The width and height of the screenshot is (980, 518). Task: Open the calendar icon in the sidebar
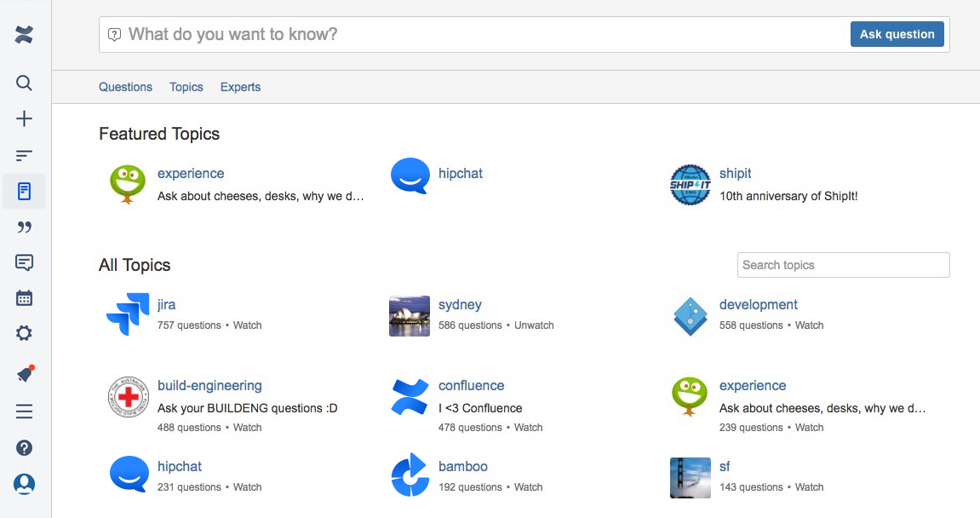click(24, 296)
